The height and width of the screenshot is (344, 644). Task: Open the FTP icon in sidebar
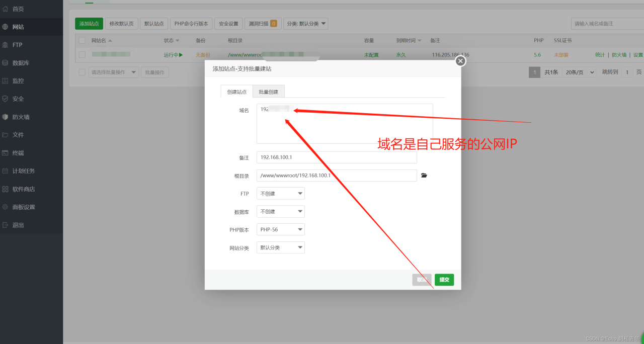[x=5, y=45]
